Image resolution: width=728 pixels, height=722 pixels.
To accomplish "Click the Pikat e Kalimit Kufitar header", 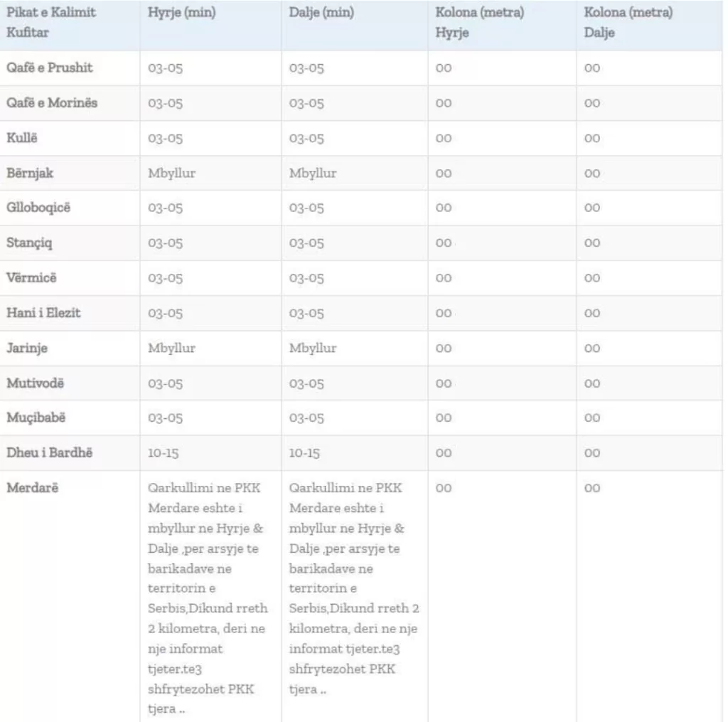I will tap(51, 22).
